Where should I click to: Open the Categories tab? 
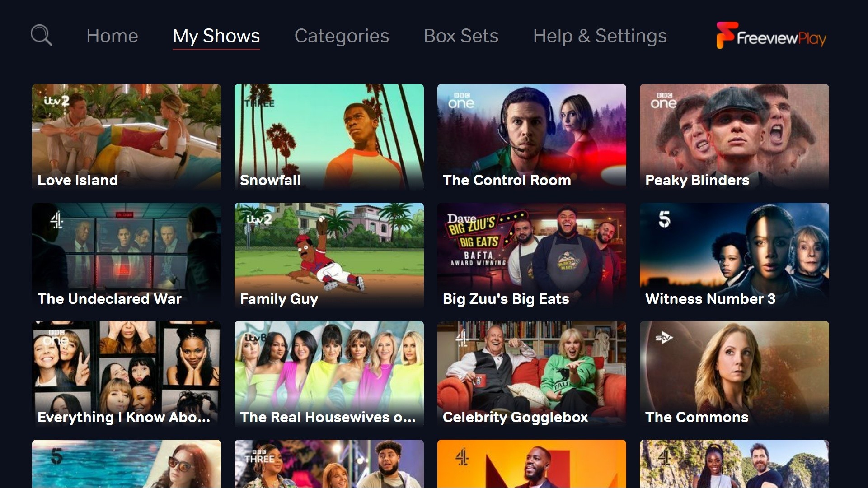coord(342,36)
